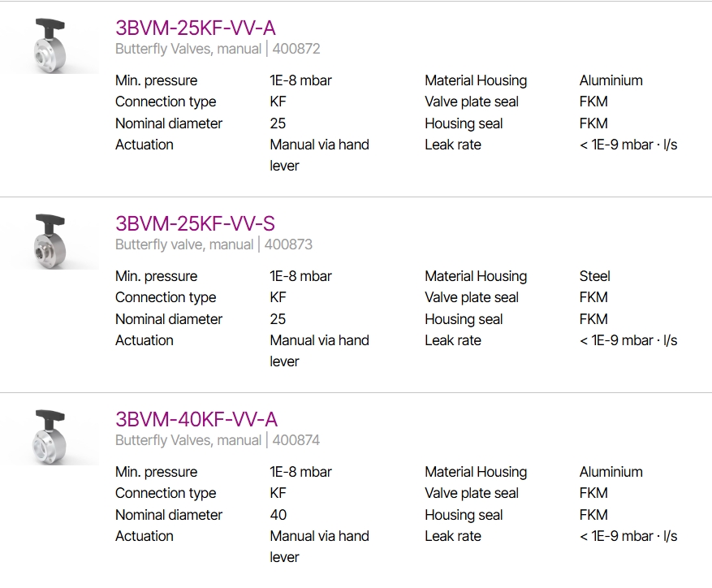This screenshot has width=712, height=588.
Task: Select the Butterfly Valves, manual subtitle of 400872
Action: point(188,49)
